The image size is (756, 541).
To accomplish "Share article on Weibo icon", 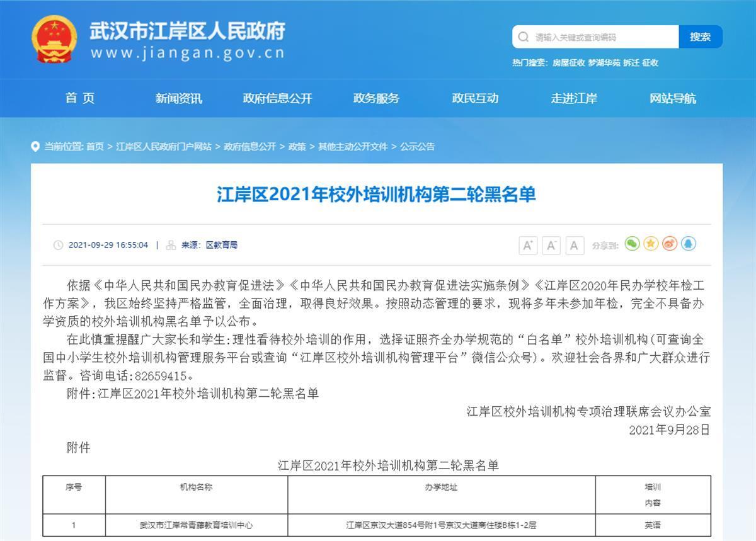I will tap(670, 244).
